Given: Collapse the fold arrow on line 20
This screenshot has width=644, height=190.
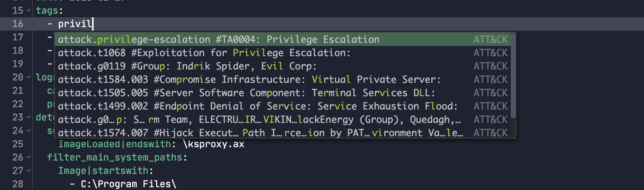Looking at the screenshot, I should [x=29, y=77].
